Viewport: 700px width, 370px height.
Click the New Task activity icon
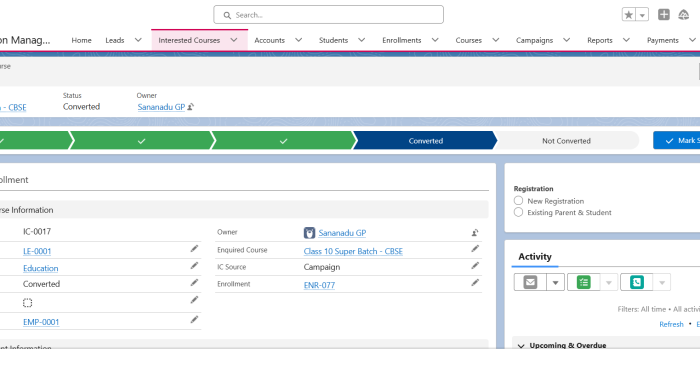tap(583, 282)
